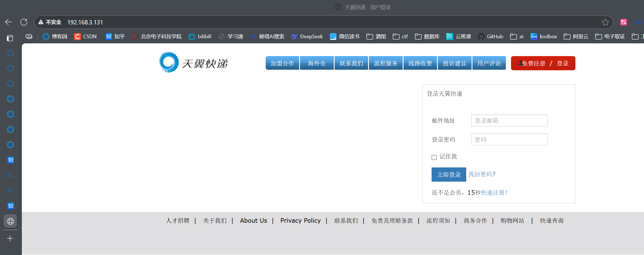
Task: Open the 云班课 bookmark
Action: pyautogui.click(x=459, y=37)
